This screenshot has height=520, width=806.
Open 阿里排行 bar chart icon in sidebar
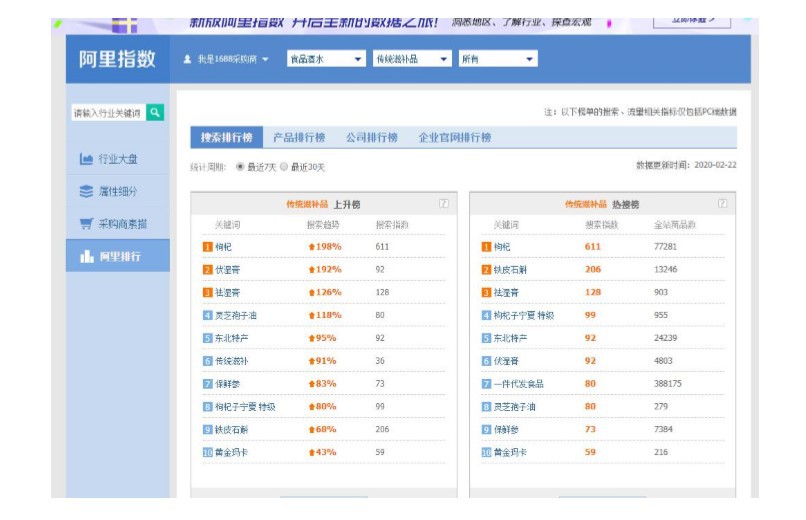click(x=86, y=256)
